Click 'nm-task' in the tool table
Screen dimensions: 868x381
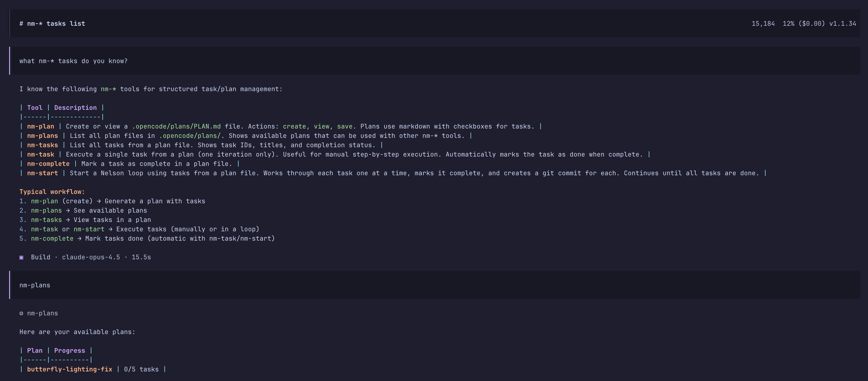[40, 154]
